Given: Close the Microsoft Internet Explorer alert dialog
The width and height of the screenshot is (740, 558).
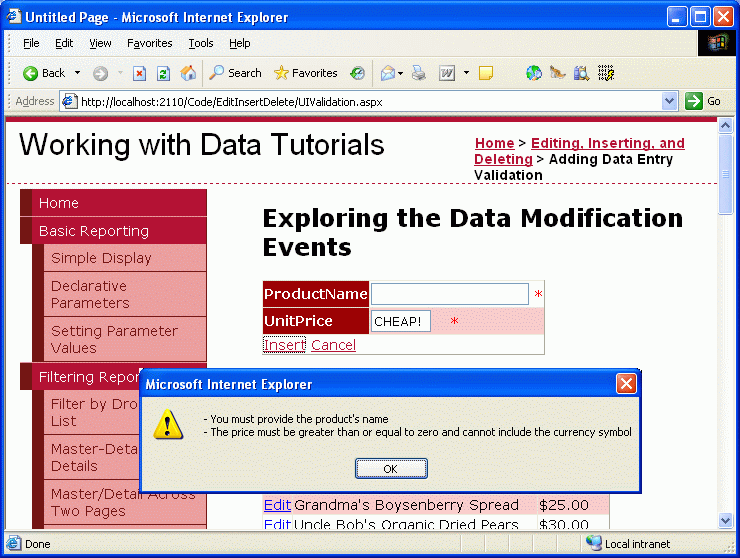Looking at the screenshot, I should click(626, 384).
